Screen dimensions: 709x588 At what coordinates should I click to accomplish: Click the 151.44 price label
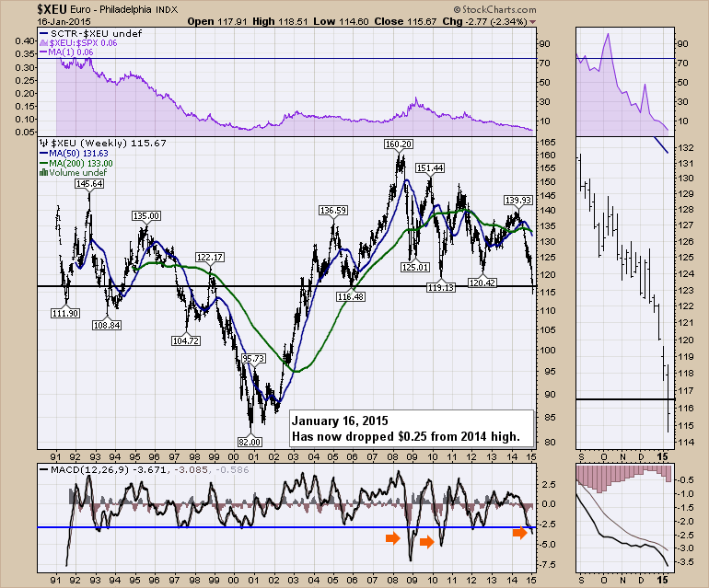430,168
